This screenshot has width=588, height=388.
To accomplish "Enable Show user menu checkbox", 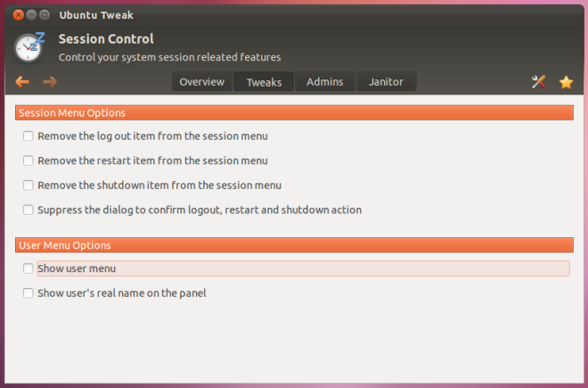I will coord(29,268).
